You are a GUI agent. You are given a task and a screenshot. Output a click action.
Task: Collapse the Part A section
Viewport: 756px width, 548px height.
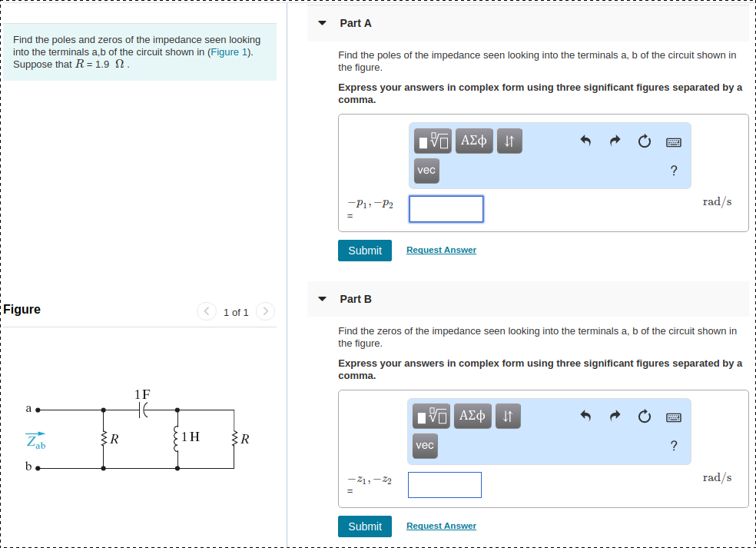pos(323,23)
